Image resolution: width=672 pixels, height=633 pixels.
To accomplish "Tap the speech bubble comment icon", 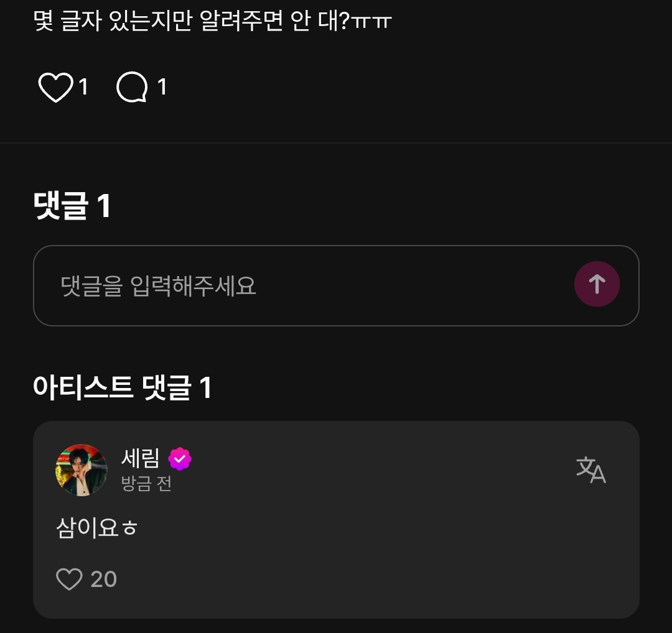I will [132, 87].
